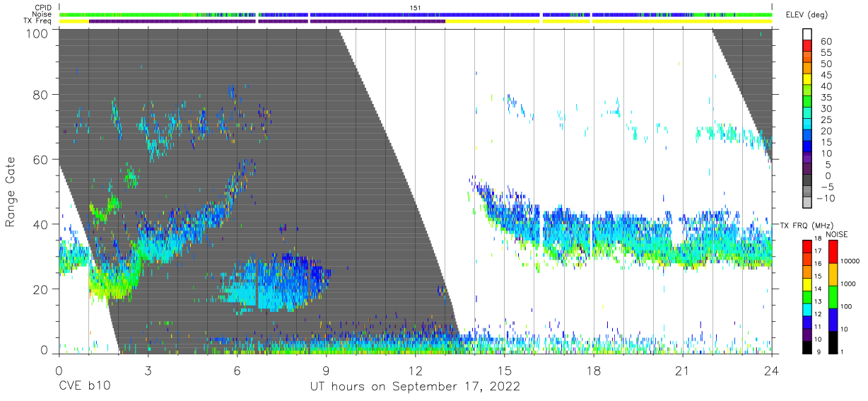Click noise legend value 1000
The height and width of the screenshot is (401, 868).
tap(850, 284)
